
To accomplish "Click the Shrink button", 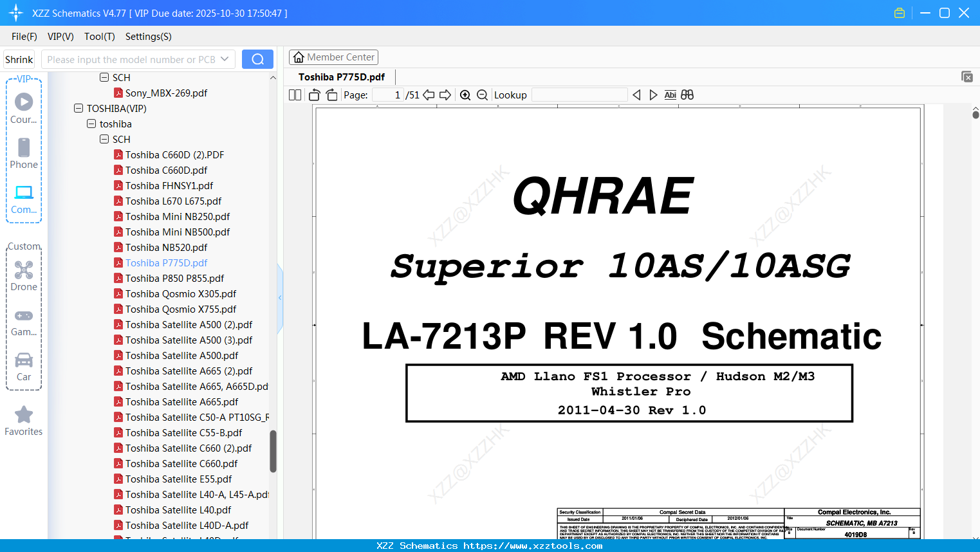I will [x=19, y=59].
